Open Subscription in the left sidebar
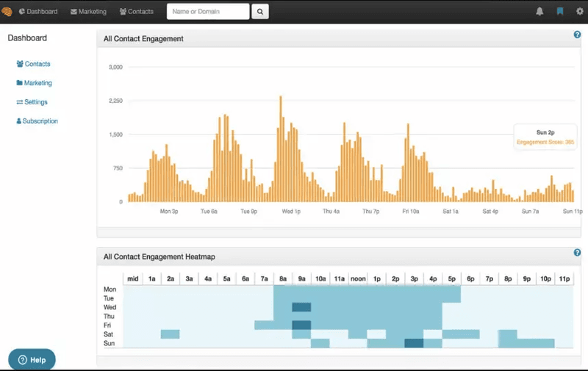Image resolution: width=588 pixels, height=371 pixels. tap(37, 121)
